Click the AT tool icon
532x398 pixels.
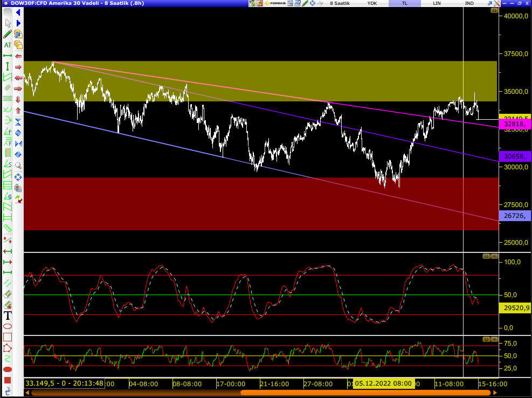[8, 45]
